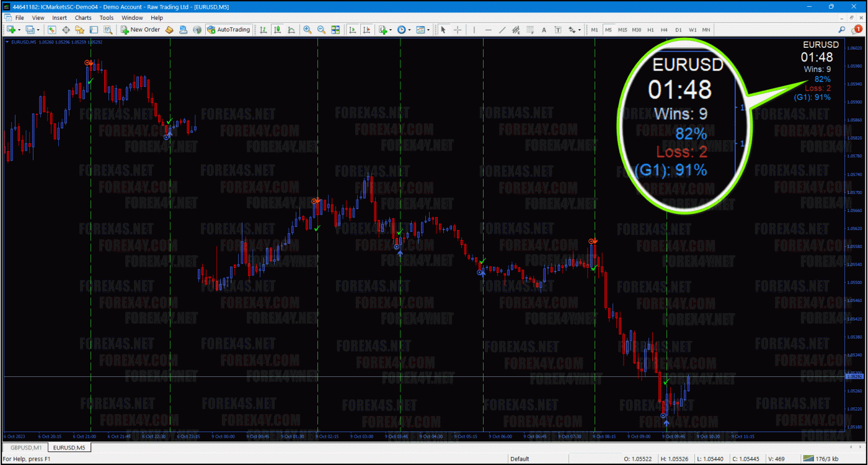
Task: Click the Default profile in the status bar
Action: point(518,459)
